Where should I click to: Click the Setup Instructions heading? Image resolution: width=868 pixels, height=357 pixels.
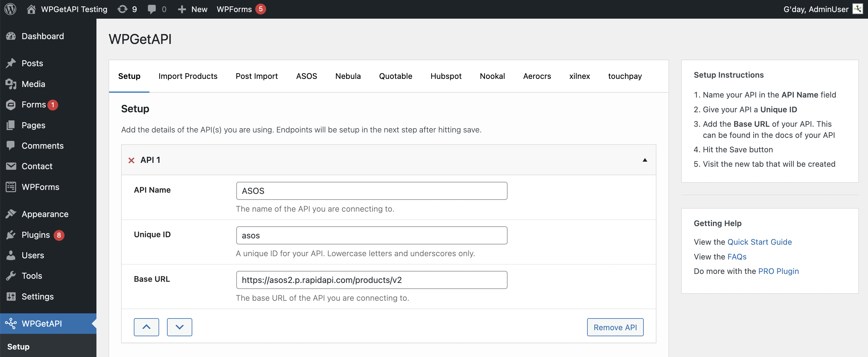[x=728, y=75]
